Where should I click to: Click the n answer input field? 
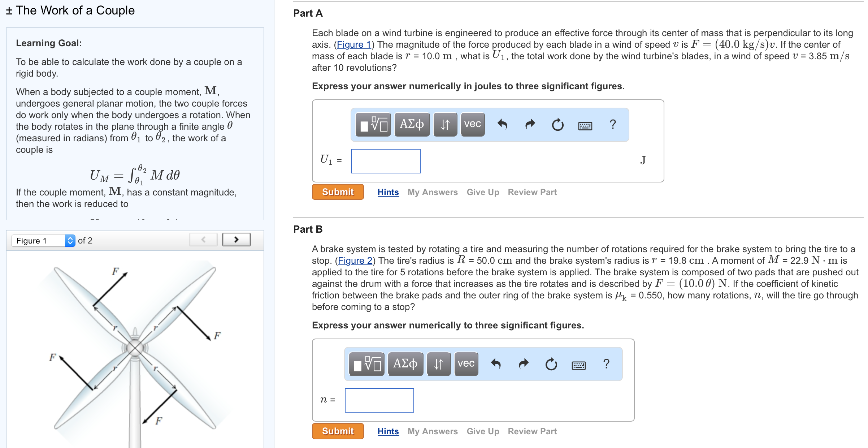tap(379, 400)
